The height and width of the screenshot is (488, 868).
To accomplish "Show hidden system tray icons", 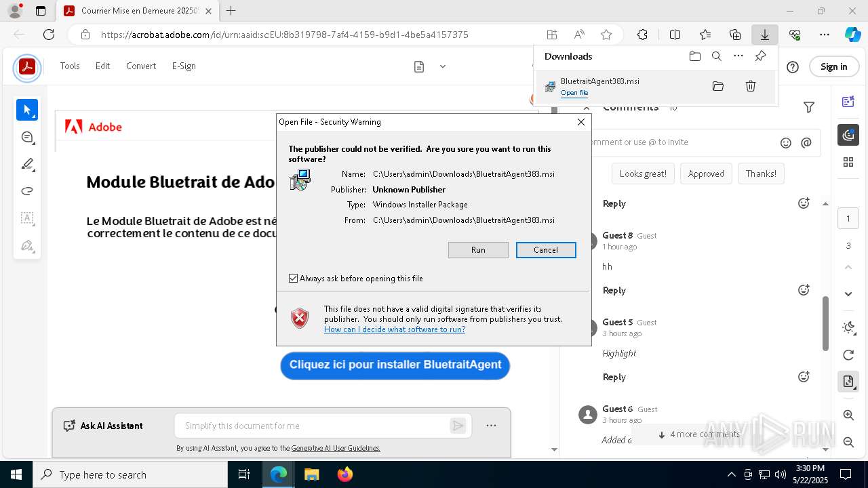I will click(x=731, y=474).
